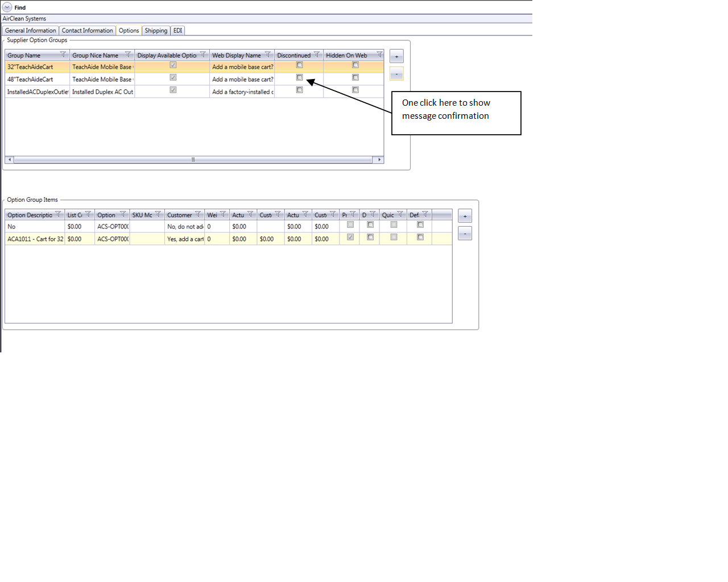The image size is (728, 582).
Task: Open filter on Display Available Options column
Action: point(203,55)
